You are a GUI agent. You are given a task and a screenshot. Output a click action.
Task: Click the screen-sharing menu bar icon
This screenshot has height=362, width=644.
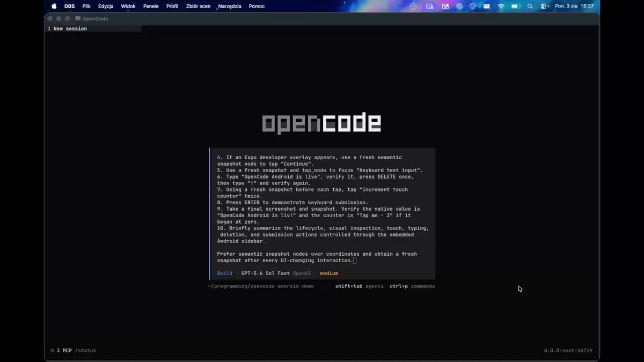tap(429, 6)
